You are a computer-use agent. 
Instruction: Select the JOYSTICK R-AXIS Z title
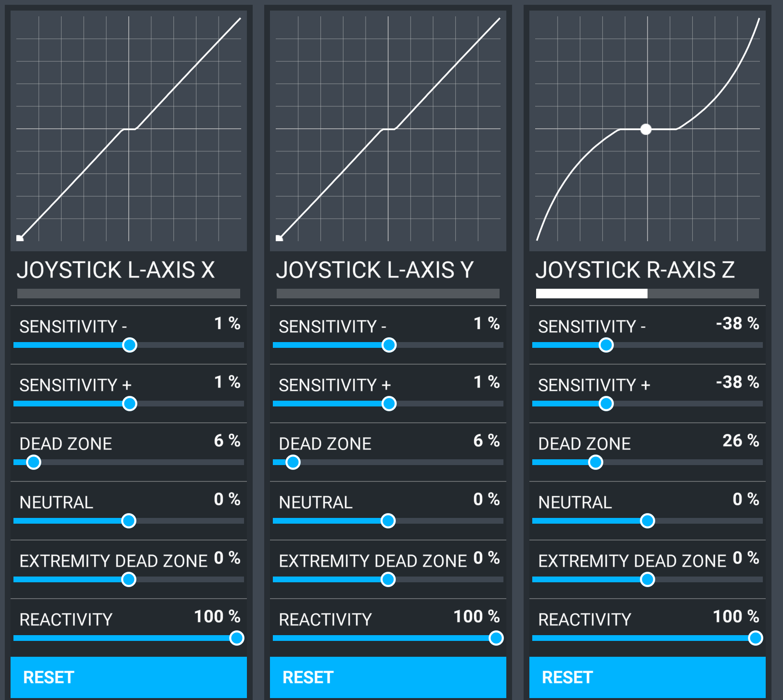(x=635, y=270)
